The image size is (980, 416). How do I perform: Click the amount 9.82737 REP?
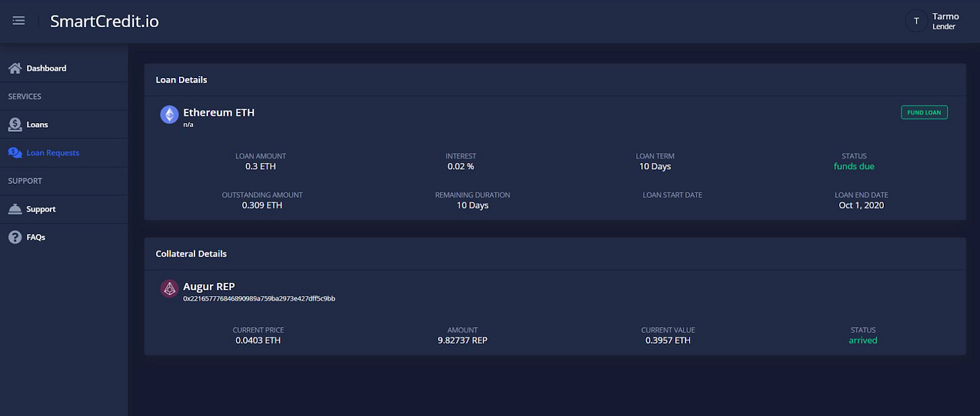pyautogui.click(x=462, y=341)
